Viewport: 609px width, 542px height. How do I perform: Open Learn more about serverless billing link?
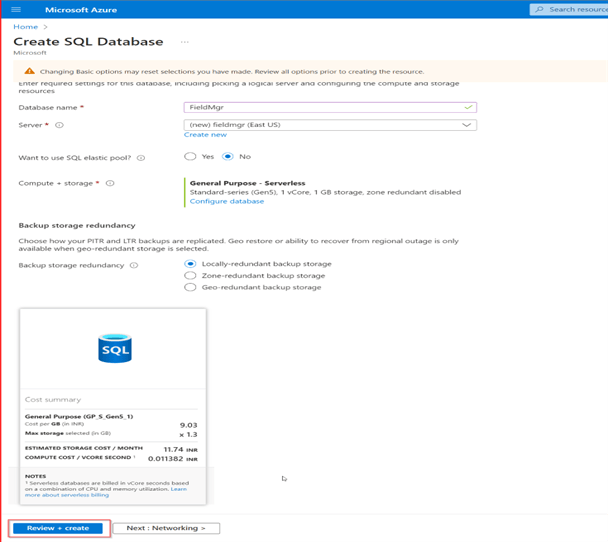pyautogui.click(x=67, y=495)
